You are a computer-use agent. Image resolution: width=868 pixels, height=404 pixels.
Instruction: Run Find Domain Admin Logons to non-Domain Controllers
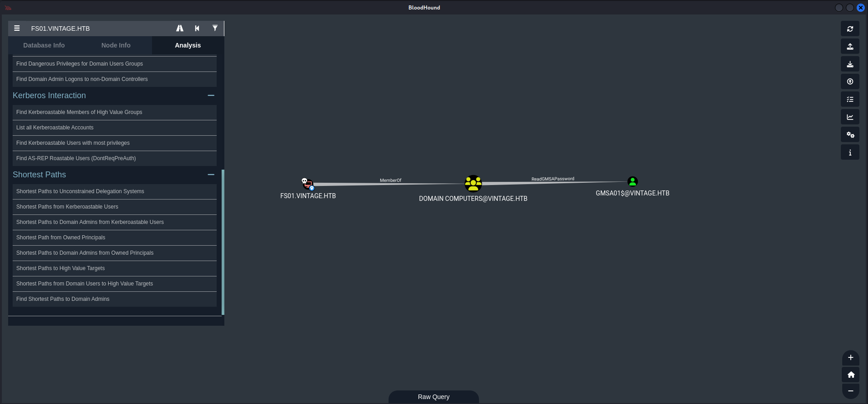coord(114,79)
